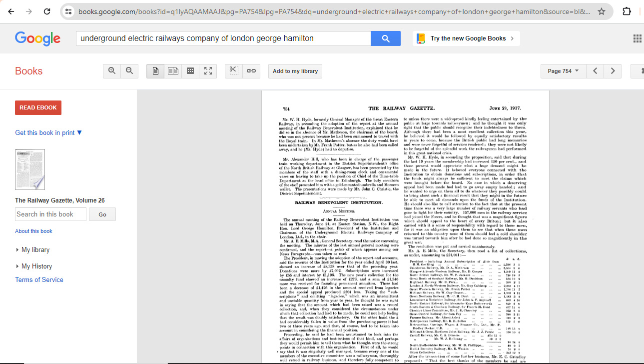Click the Google Books search field

pyautogui.click(x=223, y=38)
